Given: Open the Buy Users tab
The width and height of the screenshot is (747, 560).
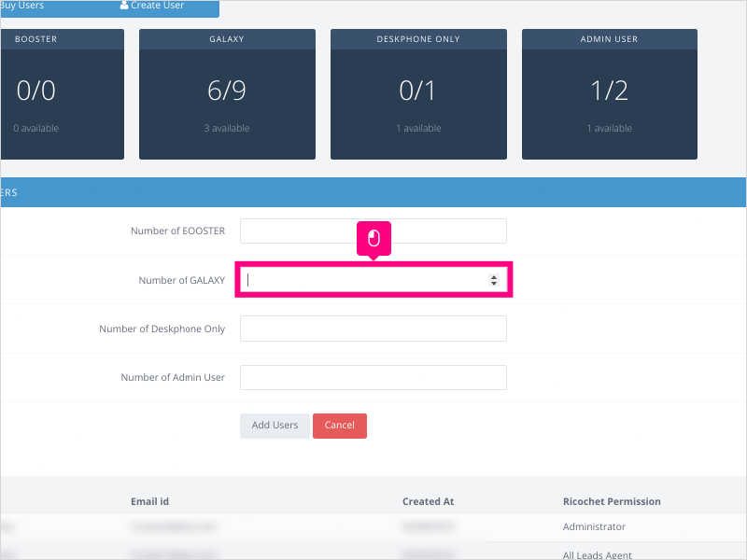Looking at the screenshot, I should pyautogui.click(x=21, y=6).
